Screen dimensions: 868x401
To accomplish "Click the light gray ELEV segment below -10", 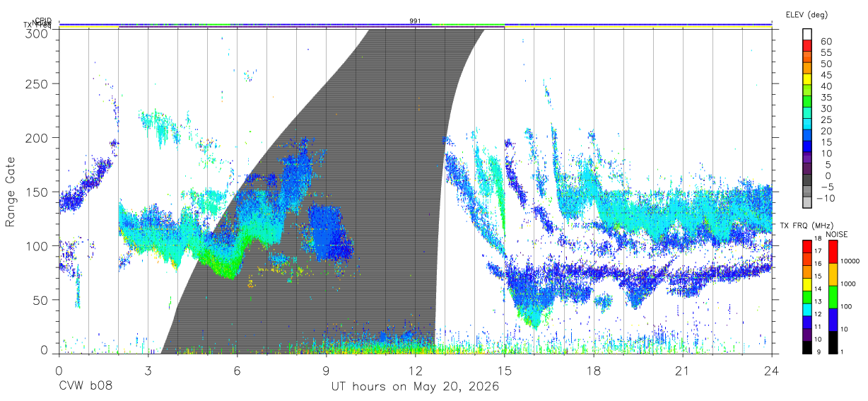I will pos(807,203).
